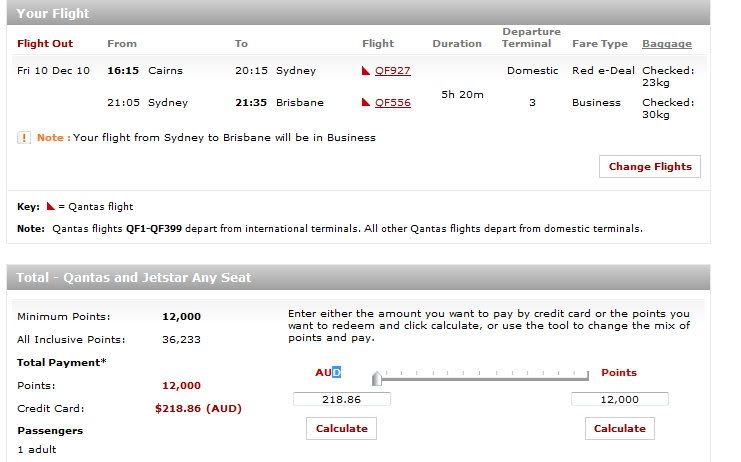
Task: Click departure time 16:15 Cairns
Action: pos(145,70)
